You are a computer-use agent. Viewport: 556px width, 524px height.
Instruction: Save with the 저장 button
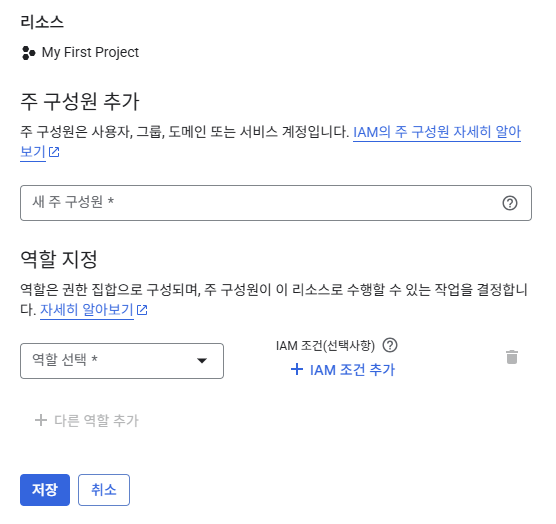(x=45, y=490)
